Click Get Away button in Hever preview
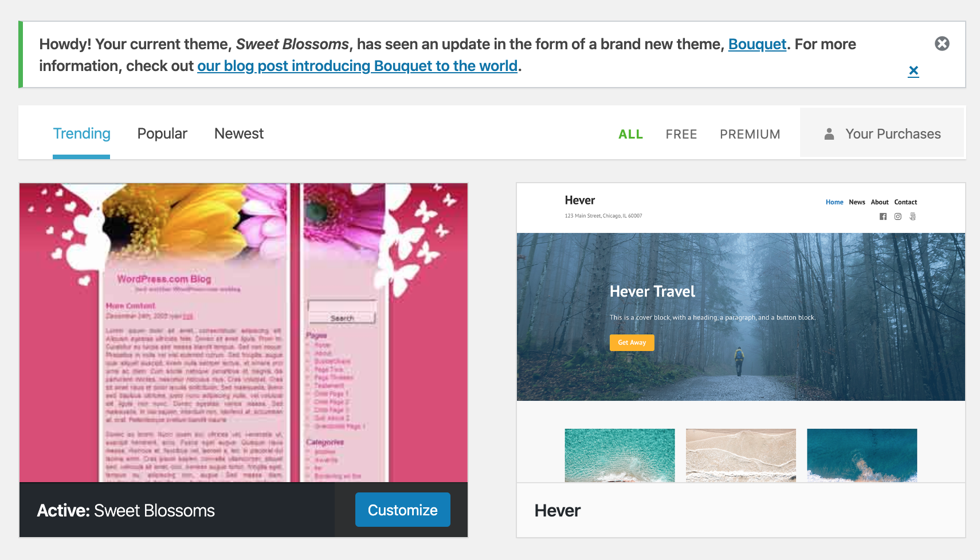Image resolution: width=980 pixels, height=560 pixels. (x=632, y=342)
